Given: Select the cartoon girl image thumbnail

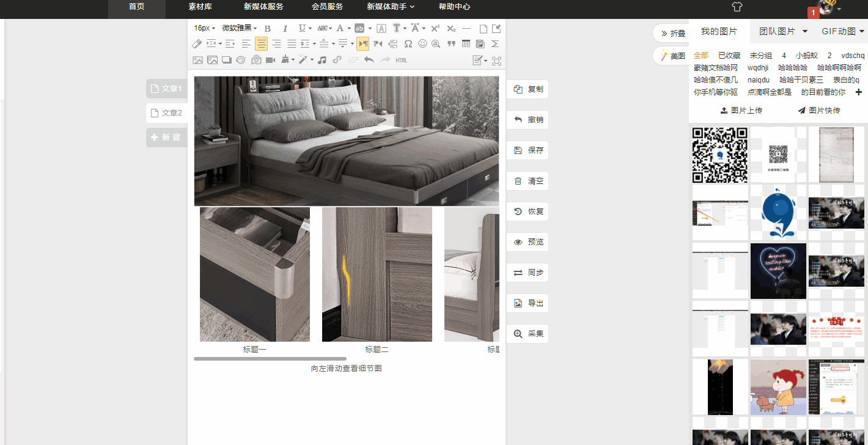Looking at the screenshot, I should 778,387.
